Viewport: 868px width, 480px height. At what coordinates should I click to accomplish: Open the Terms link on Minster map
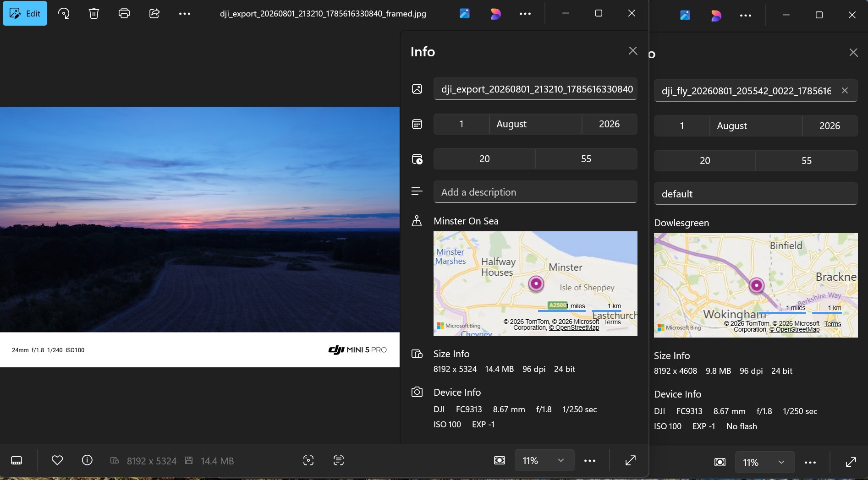[x=612, y=322]
